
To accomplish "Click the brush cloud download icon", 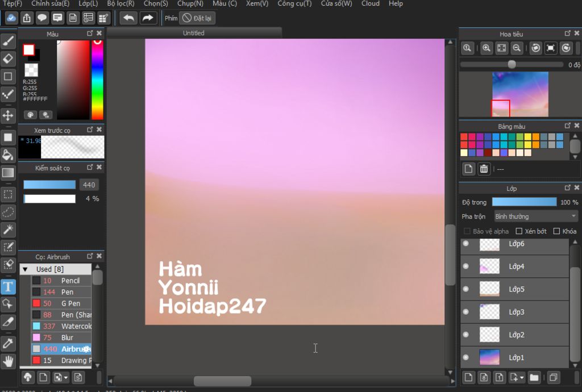I will point(28,378).
